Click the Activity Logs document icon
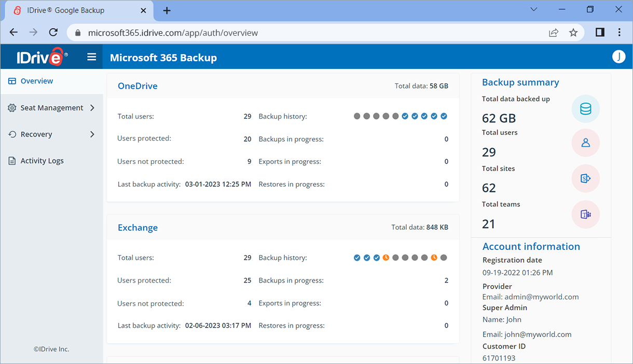The width and height of the screenshot is (633, 364). (12, 161)
